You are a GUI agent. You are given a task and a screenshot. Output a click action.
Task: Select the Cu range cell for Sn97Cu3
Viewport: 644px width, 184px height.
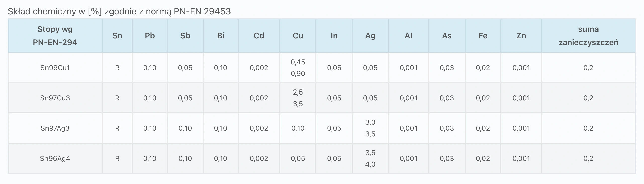(298, 98)
